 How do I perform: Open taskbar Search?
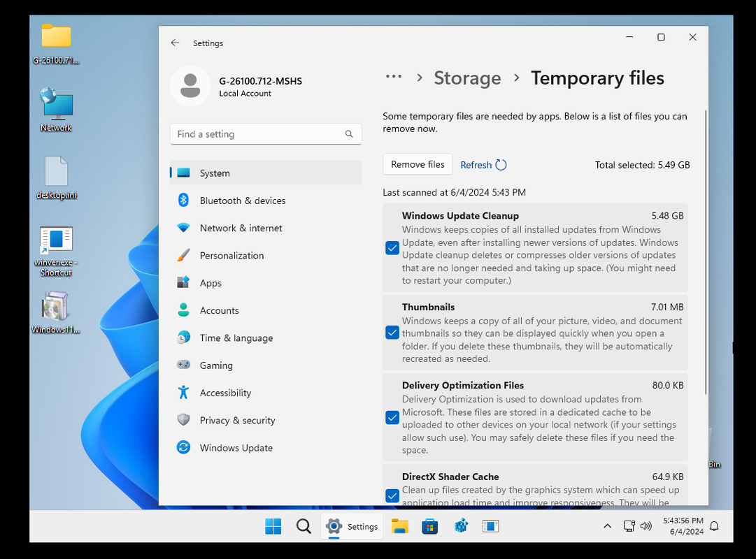tap(304, 526)
